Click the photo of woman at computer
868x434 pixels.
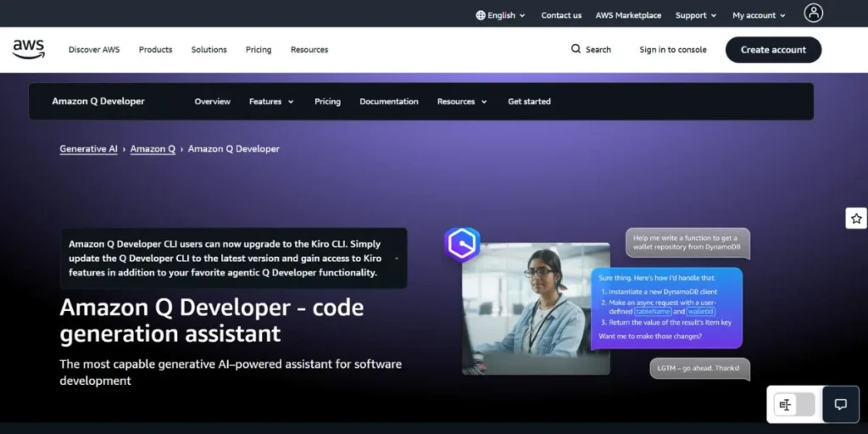tap(536, 309)
